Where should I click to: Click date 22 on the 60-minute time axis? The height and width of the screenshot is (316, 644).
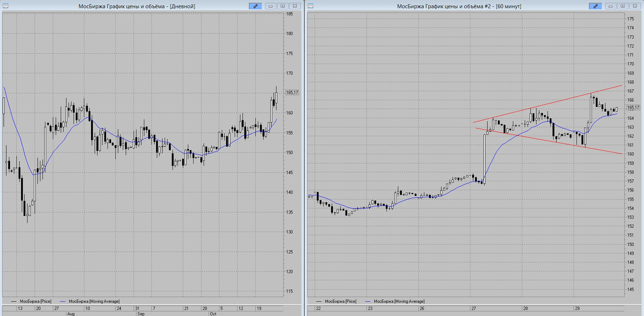318,308
